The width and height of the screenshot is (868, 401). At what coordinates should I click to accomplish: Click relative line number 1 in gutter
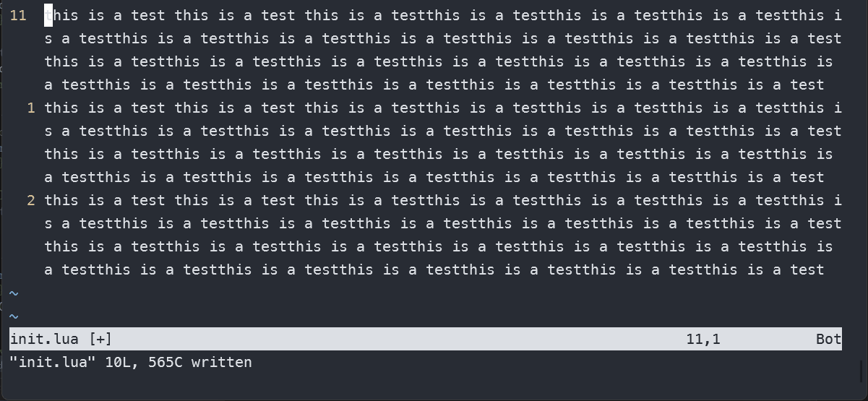pos(31,108)
